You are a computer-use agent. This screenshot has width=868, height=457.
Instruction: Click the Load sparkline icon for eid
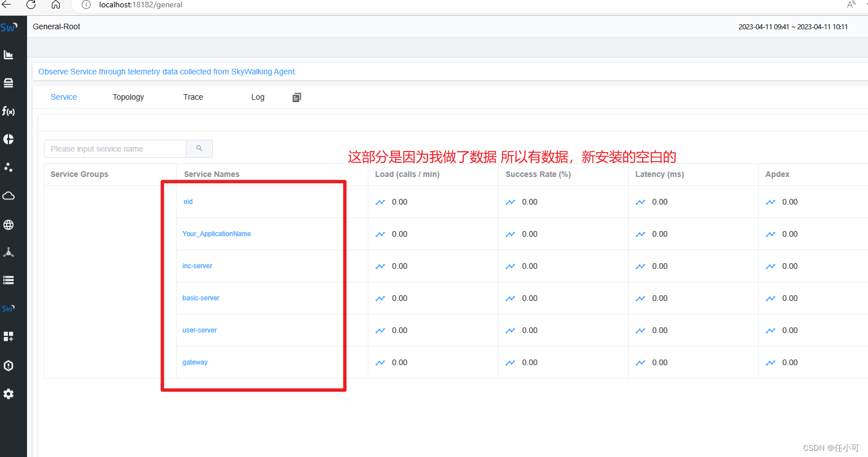point(380,202)
